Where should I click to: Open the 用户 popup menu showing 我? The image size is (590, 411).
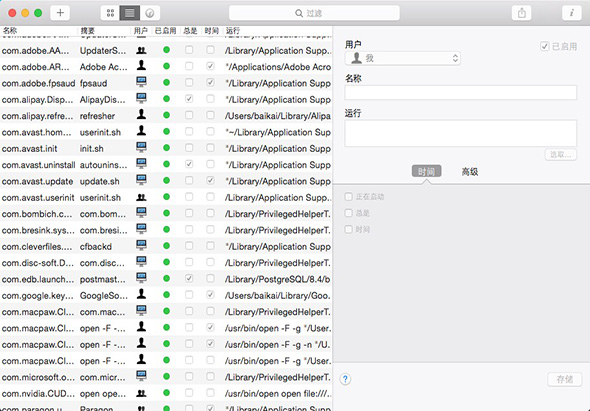click(x=403, y=58)
